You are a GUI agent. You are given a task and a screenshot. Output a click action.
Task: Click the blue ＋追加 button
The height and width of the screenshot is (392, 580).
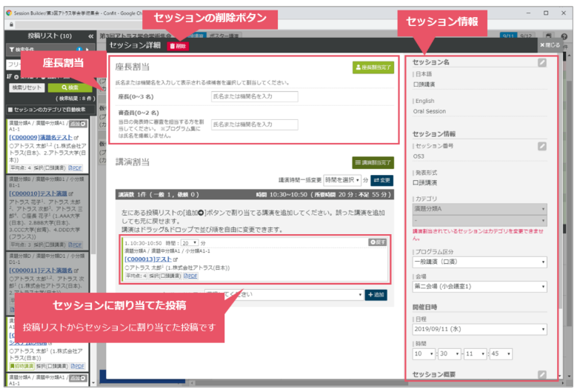(376, 295)
